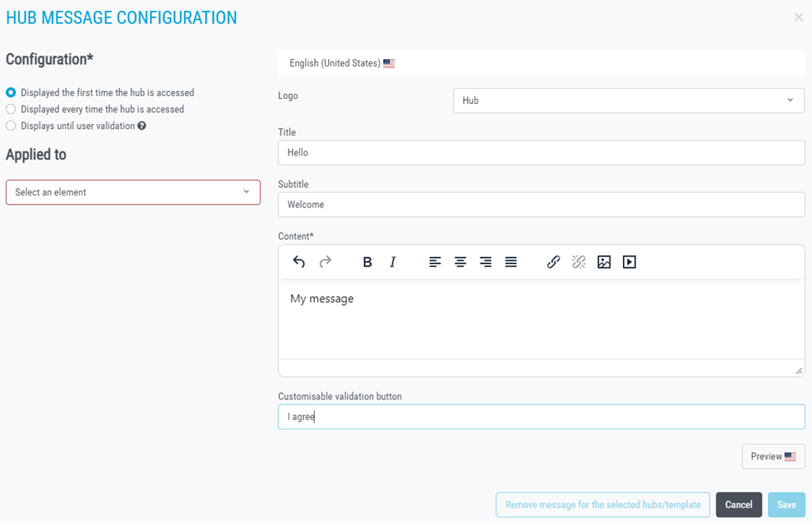Justify content text
Viewport: 812px width, 521px height.
tap(511, 262)
